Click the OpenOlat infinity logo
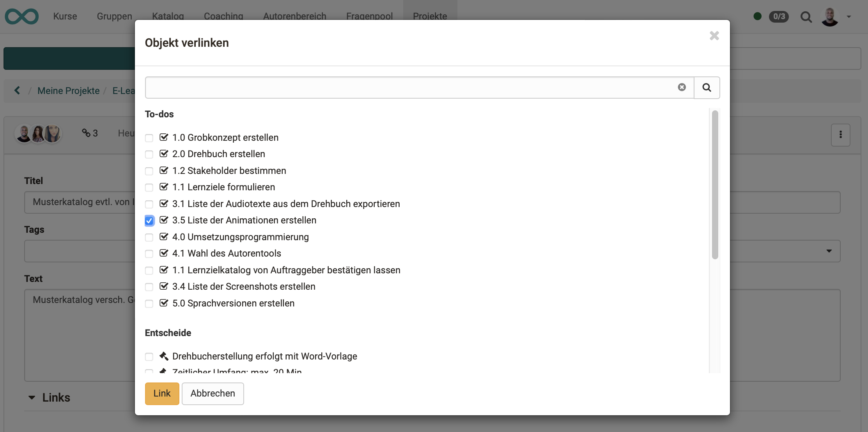The height and width of the screenshot is (432, 868). click(x=22, y=16)
